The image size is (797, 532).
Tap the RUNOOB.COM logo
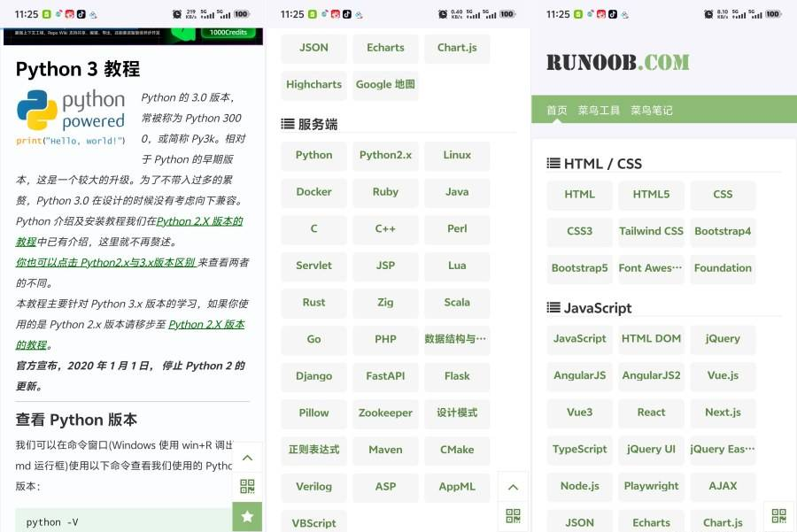(617, 63)
